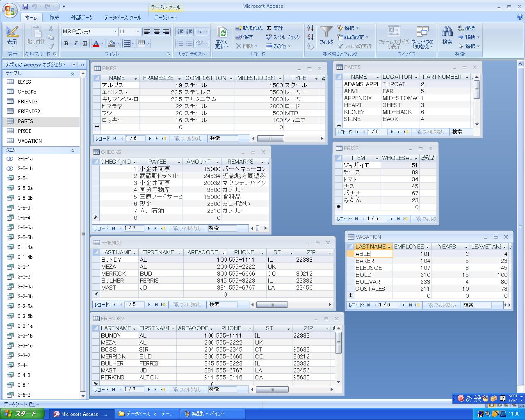Image resolution: width=525 pixels, height=420 pixels.
Task: Click the fill color bucket icon
Action: [x=112, y=43]
